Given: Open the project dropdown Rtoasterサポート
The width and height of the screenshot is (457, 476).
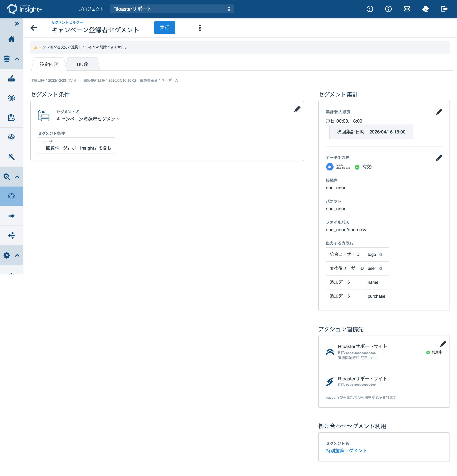Looking at the screenshot, I should pyautogui.click(x=172, y=9).
